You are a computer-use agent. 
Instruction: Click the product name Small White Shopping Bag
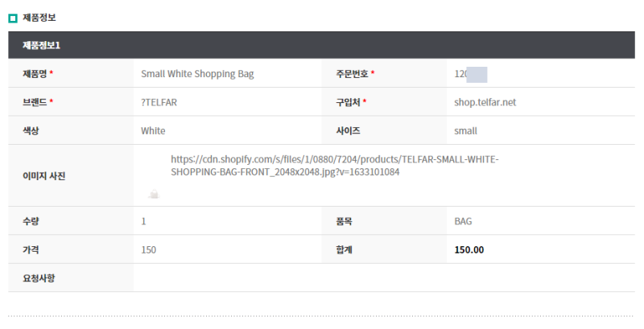pos(197,74)
